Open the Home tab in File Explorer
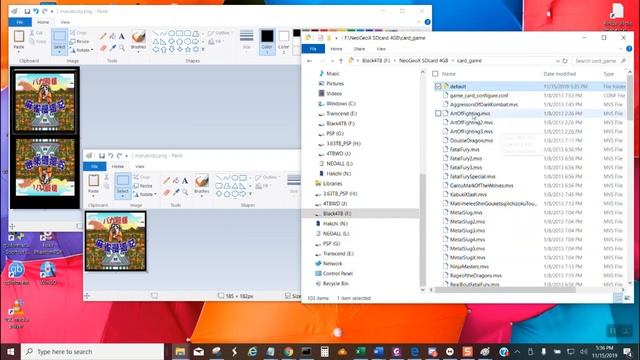This screenshot has height=360, width=640. (x=336, y=49)
